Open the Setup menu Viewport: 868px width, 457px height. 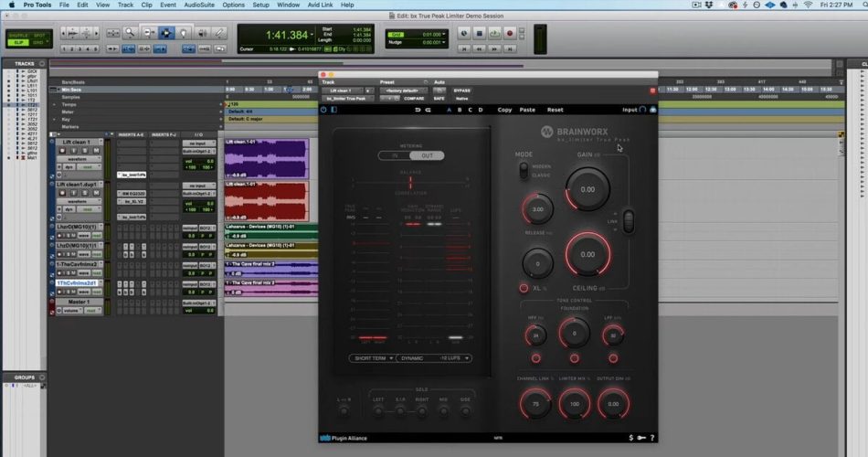tap(260, 5)
